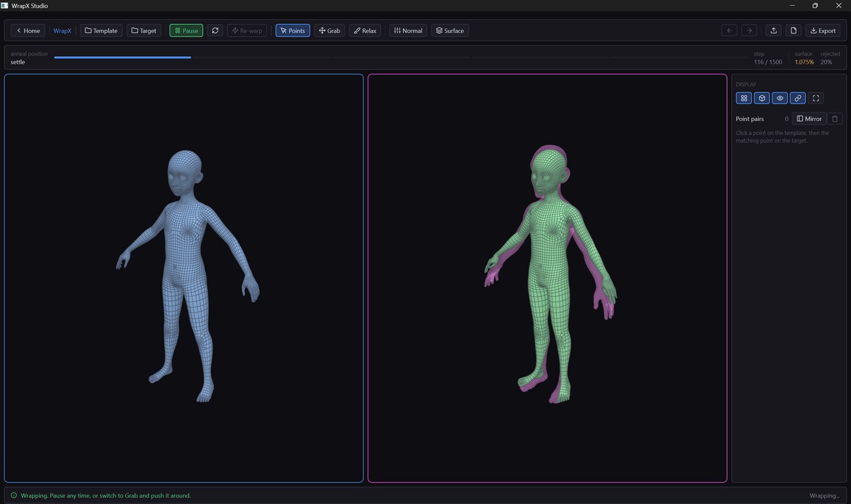Click the blue anneal progress bar

click(122, 57)
